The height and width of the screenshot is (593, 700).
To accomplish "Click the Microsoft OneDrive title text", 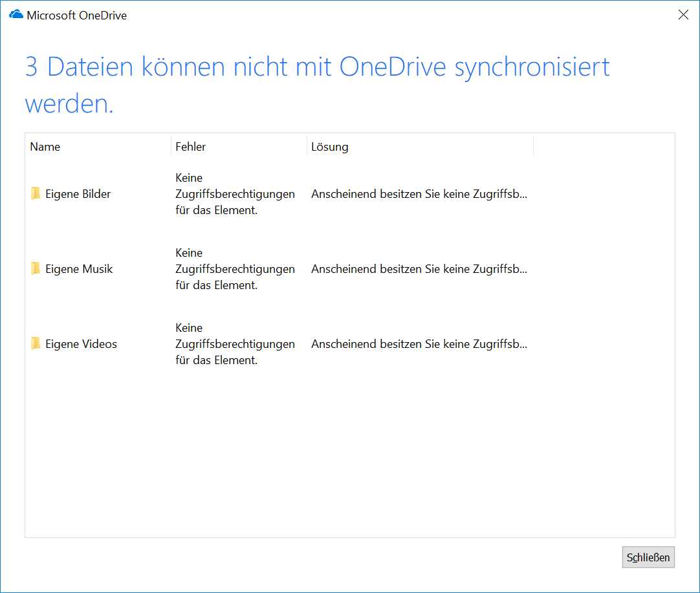I will (77, 15).
